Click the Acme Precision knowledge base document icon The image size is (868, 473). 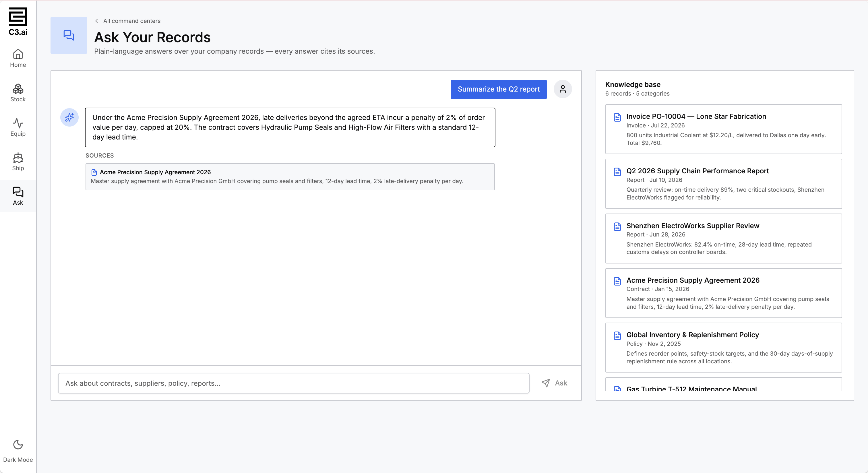[617, 281]
